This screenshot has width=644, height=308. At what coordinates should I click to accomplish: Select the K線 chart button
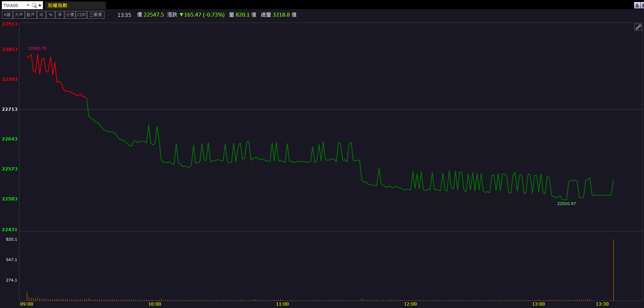[7, 15]
